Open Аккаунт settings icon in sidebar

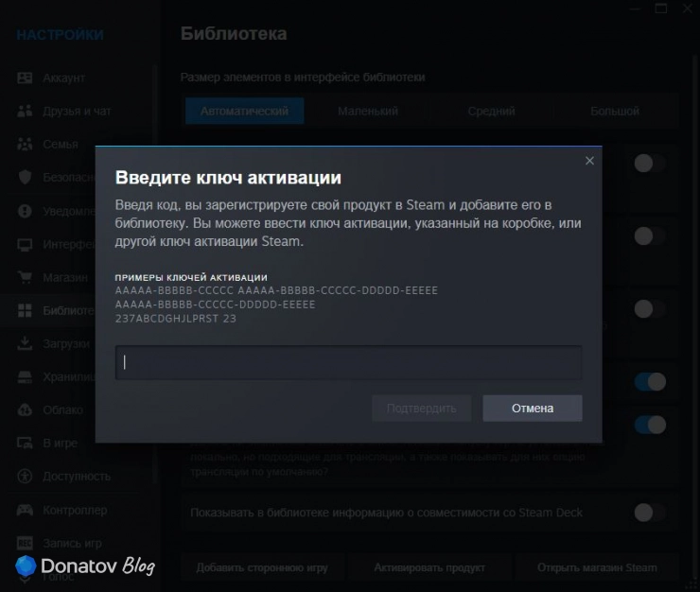coord(25,78)
